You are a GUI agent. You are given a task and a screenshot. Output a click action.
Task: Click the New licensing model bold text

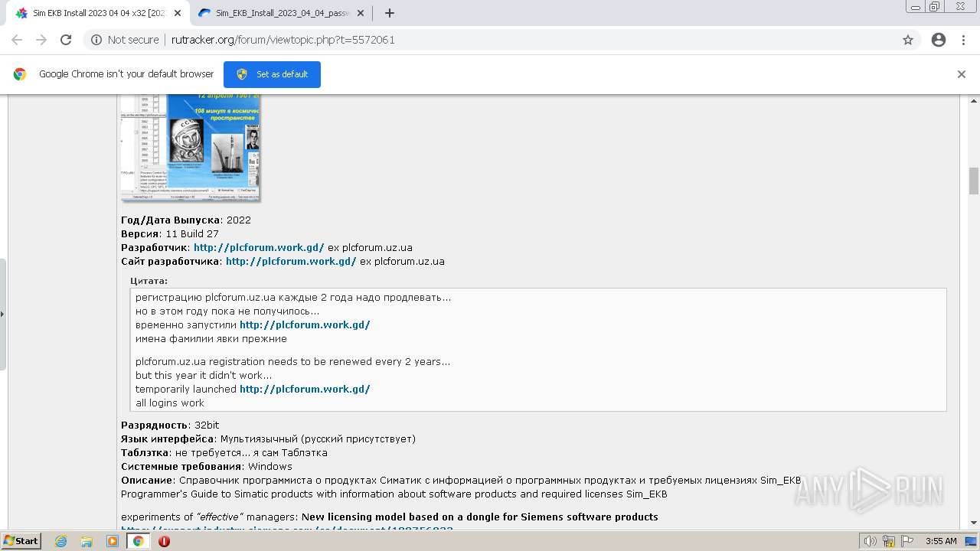tap(480, 517)
